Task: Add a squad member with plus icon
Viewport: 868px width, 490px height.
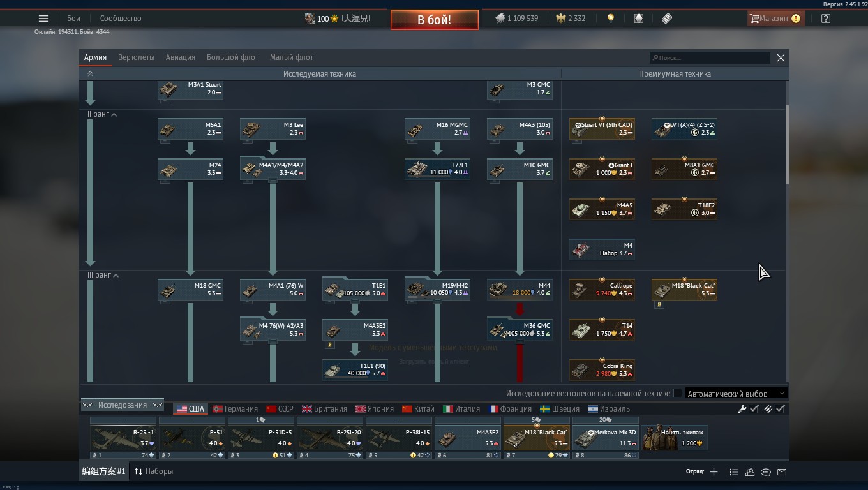Action: 714,472
